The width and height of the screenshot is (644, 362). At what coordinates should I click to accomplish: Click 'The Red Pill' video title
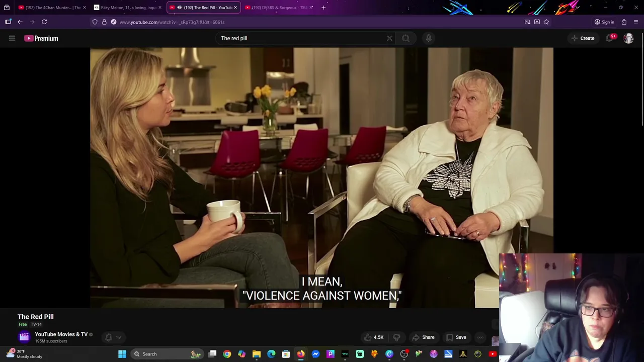[x=36, y=317]
